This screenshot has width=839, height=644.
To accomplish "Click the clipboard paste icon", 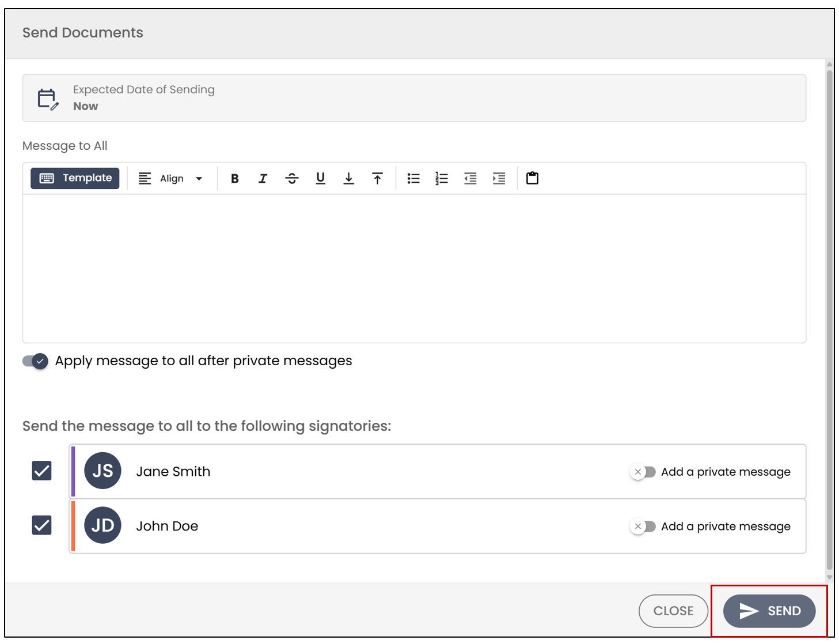I will (x=533, y=178).
